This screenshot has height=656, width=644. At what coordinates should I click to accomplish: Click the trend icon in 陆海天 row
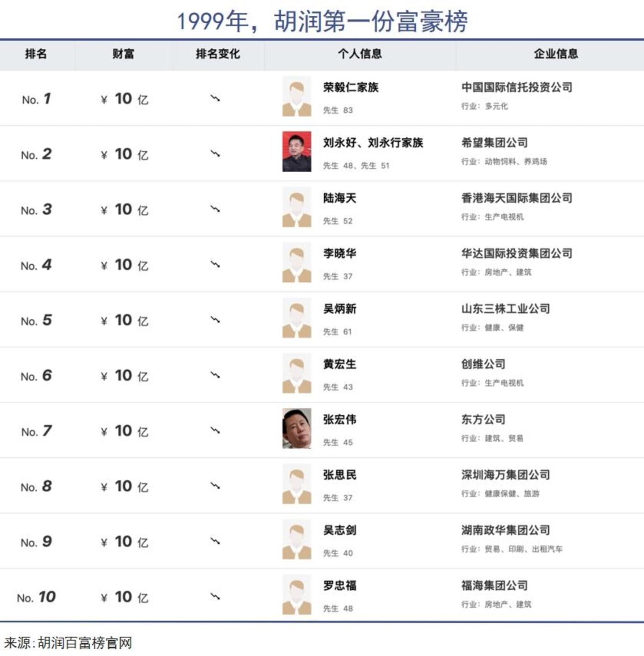pyautogui.click(x=215, y=209)
